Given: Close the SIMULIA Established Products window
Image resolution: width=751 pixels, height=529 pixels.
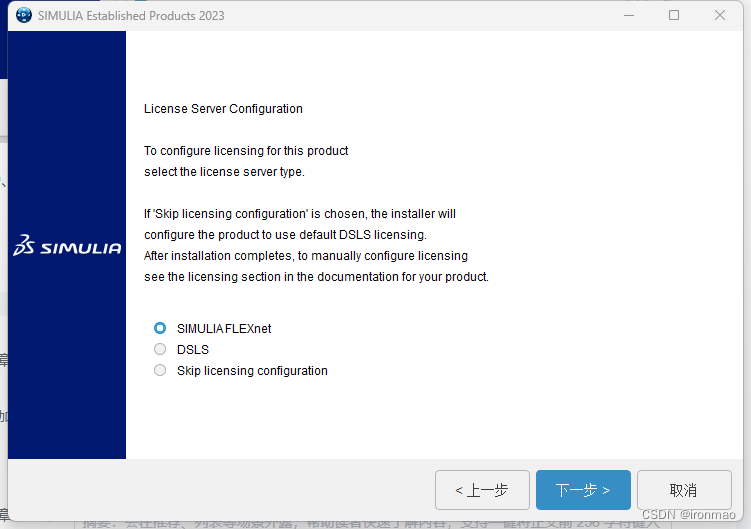Looking at the screenshot, I should tap(719, 15).
